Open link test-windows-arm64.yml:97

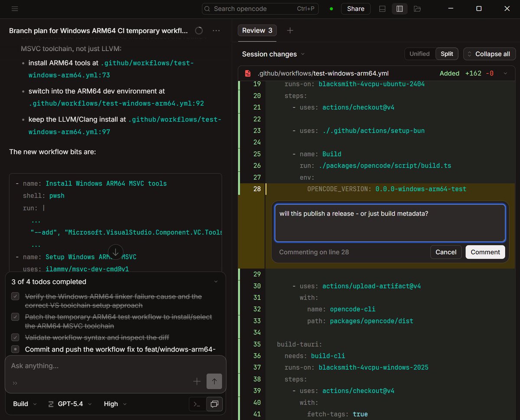tap(125, 126)
